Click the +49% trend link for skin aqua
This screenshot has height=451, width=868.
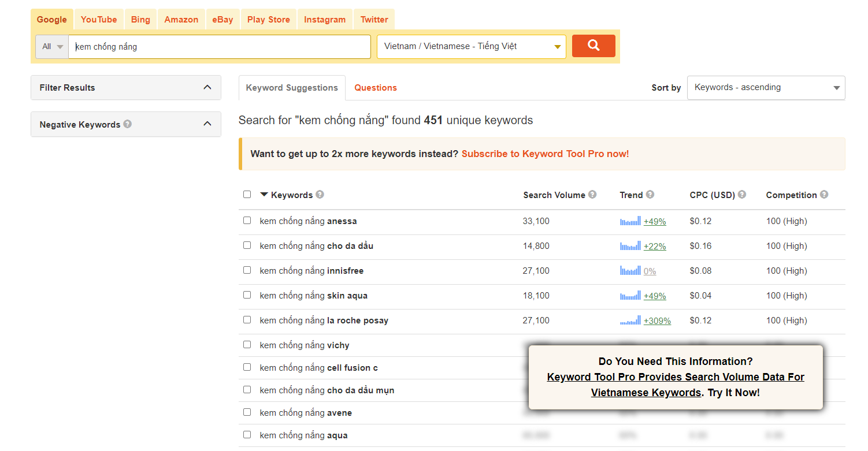655,296
